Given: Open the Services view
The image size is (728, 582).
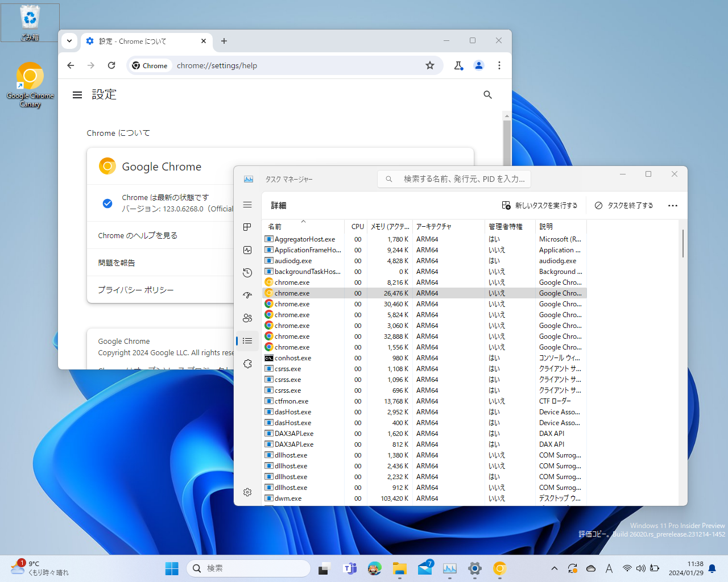Looking at the screenshot, I should click(x=247, y=364).
